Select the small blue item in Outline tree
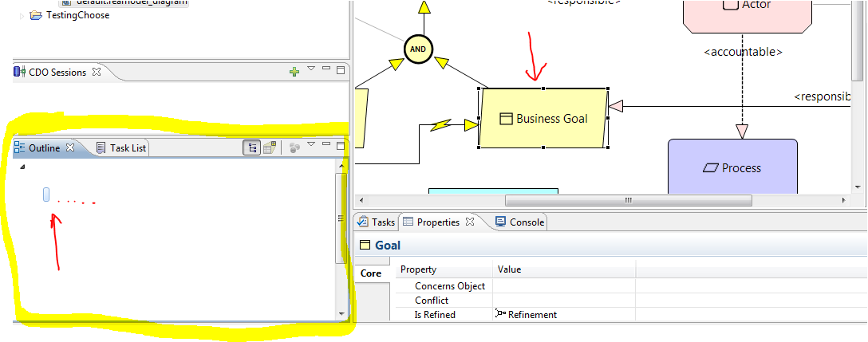 [x=46, y=195]
